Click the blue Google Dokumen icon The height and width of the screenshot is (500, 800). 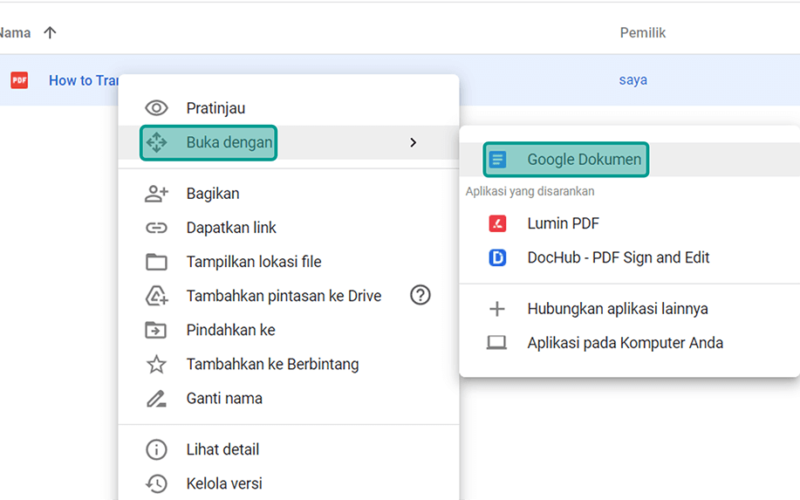(x=497, y=160)
